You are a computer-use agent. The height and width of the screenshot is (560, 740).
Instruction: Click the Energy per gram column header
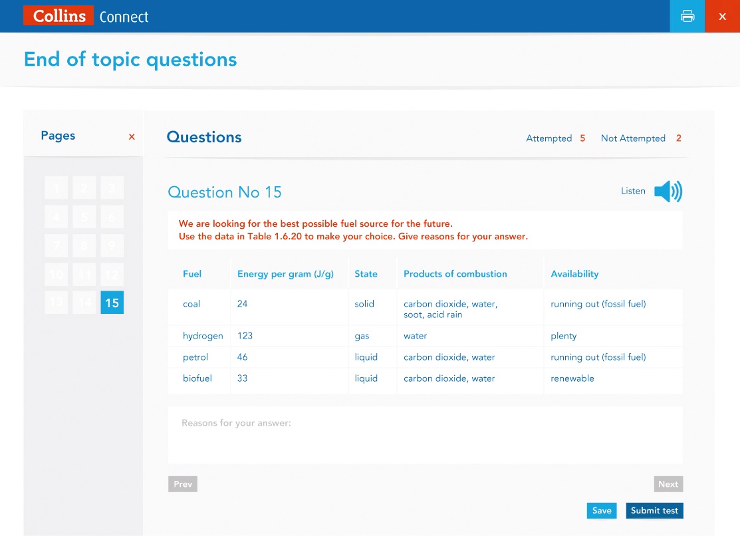click(x=285, y=274)
